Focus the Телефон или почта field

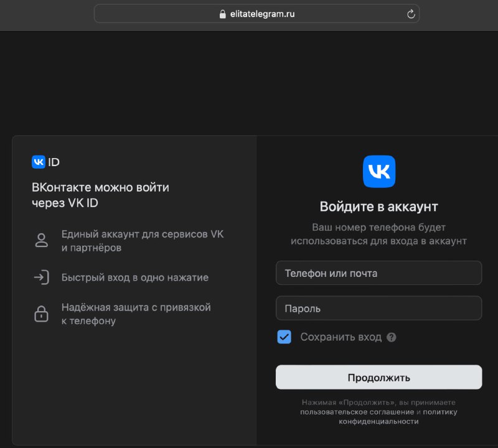pyautogui.click(x=378, y=273)
